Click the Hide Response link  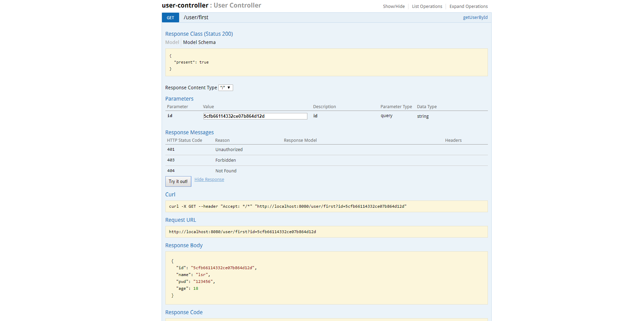(x=209, y=180)
